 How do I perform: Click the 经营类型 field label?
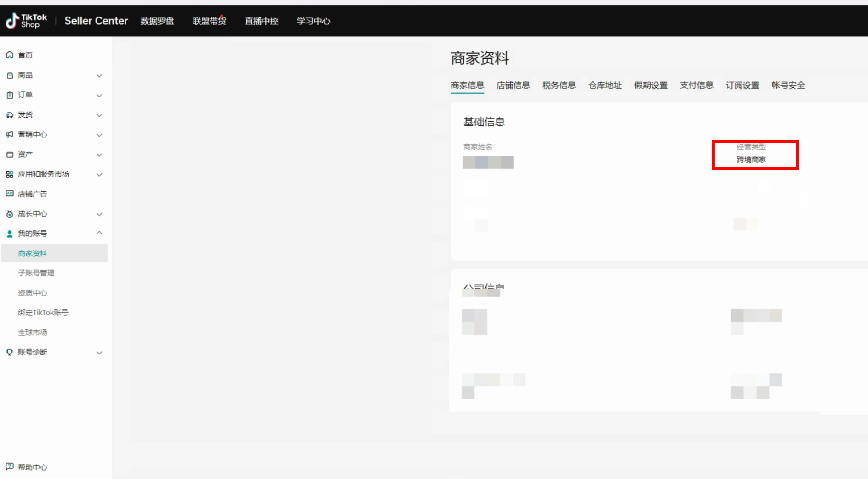point(751,147)
